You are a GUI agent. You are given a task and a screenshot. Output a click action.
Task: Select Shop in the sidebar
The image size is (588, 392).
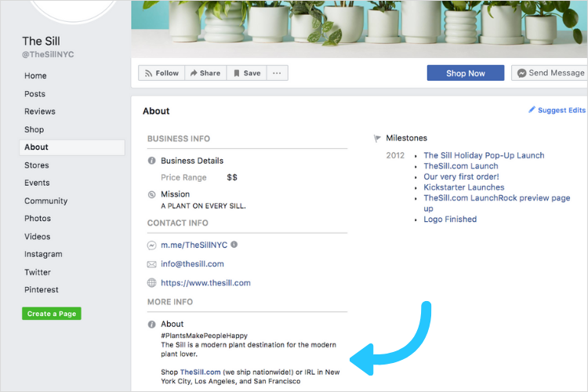[x=34, y=129]
